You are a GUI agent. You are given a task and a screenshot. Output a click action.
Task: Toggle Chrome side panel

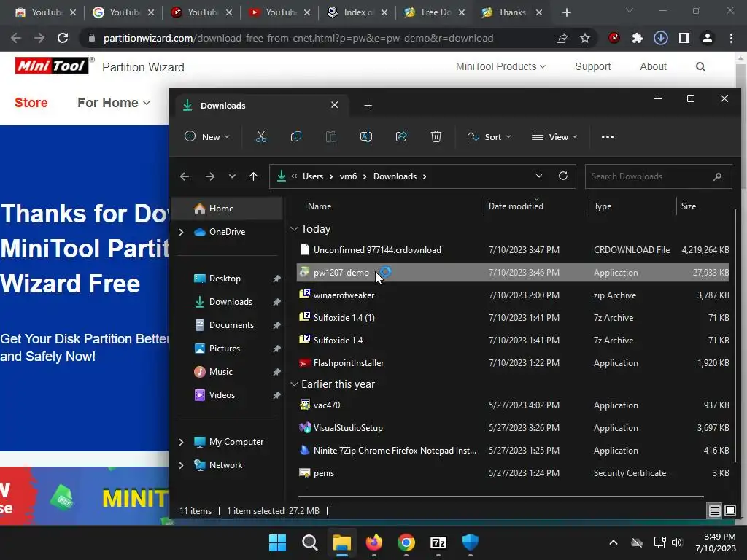[684, 38]
